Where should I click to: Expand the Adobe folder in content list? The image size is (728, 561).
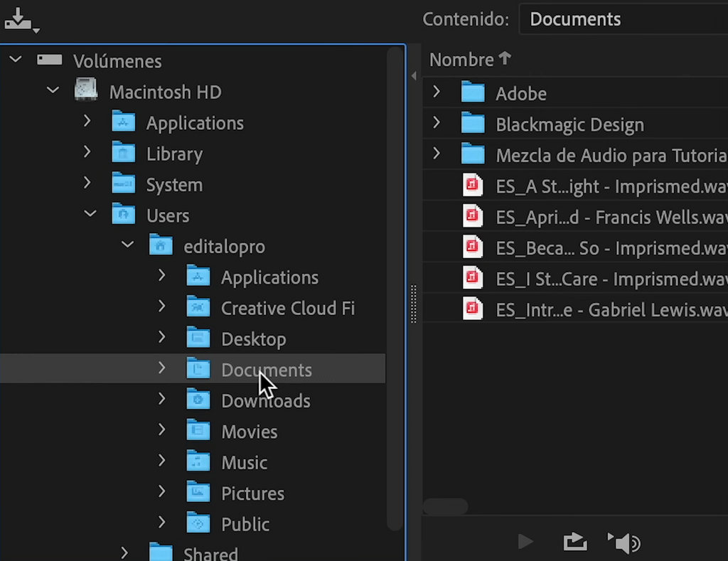pos(437,92)
